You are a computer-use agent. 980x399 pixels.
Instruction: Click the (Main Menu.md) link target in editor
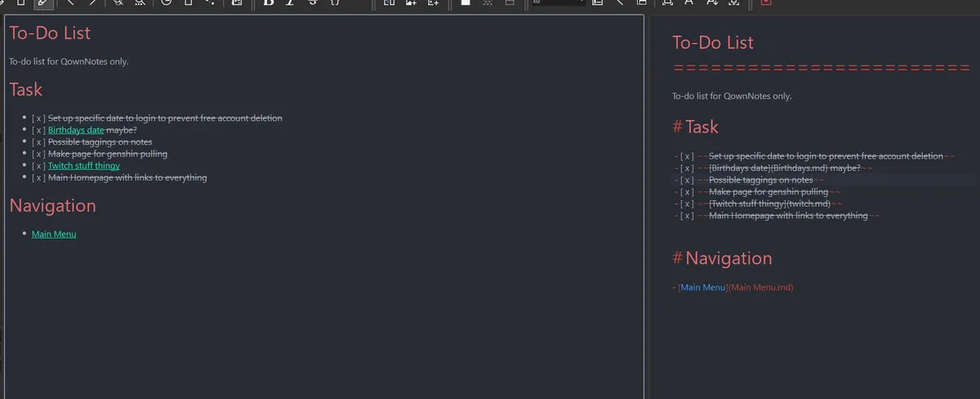tap(760, 287)
